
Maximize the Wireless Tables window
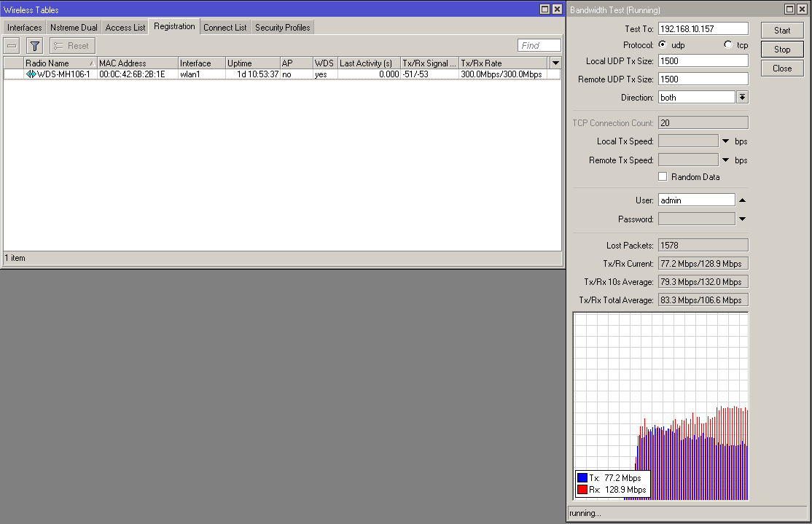[544, 9]
